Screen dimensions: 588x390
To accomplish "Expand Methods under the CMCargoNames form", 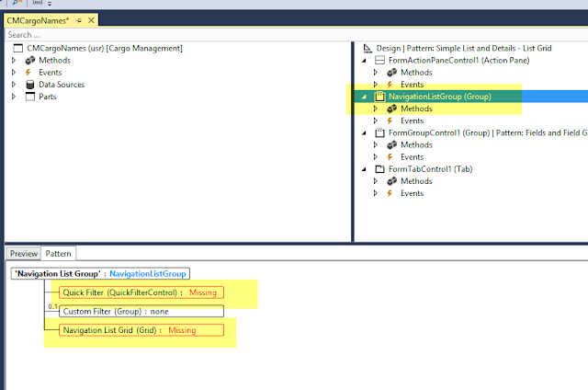I will (x=14, y=60).
